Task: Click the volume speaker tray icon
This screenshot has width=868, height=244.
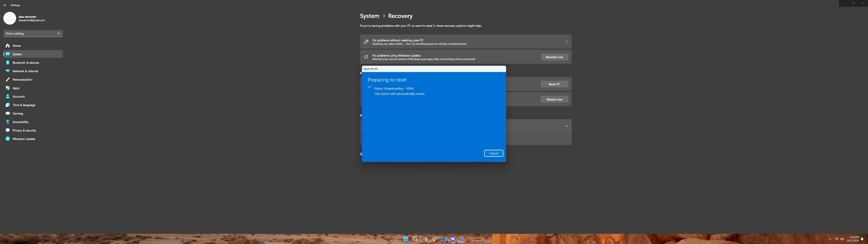Action: click(x=842, y=239)
